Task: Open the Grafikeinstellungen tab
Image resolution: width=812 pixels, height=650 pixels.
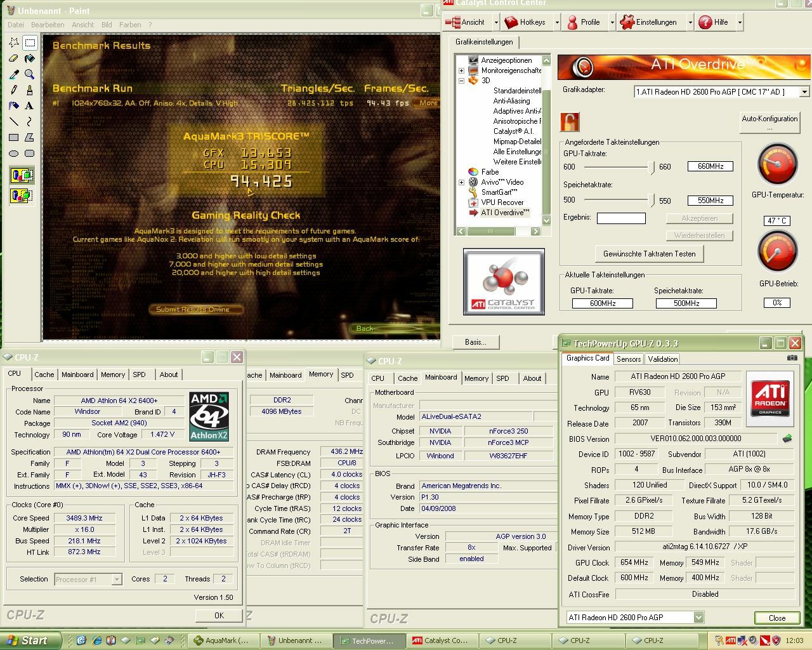Action: pos(484,42)
